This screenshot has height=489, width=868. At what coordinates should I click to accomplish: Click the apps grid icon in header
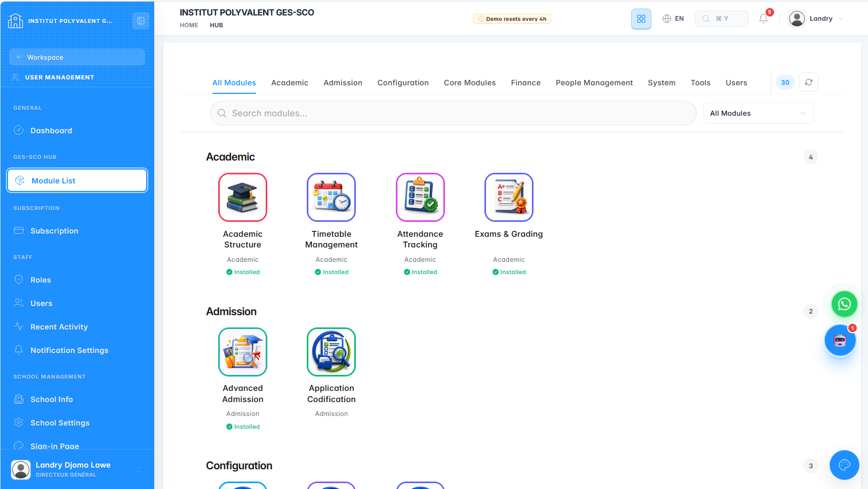click(641, 19)
